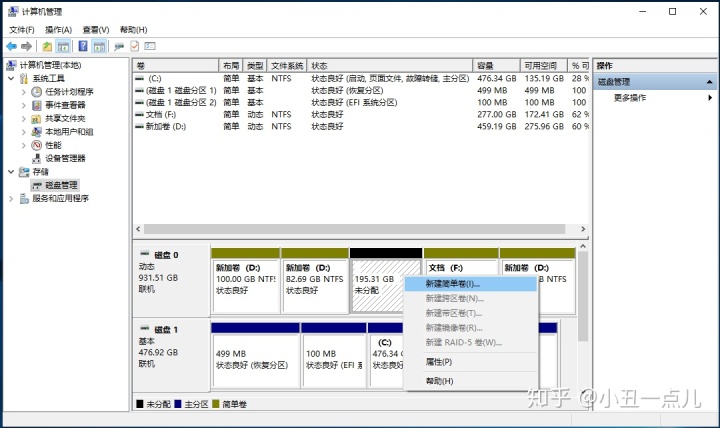Viewport: 720px width, 428px height.
Task: Open the 操作(A) menu
Action: coord(58,30)
